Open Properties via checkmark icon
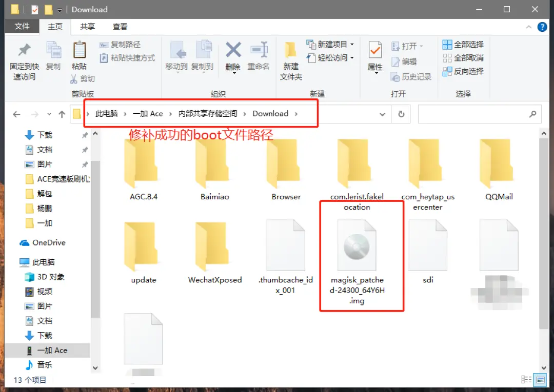This screenshot has width=554, height=392. point(375,50)
